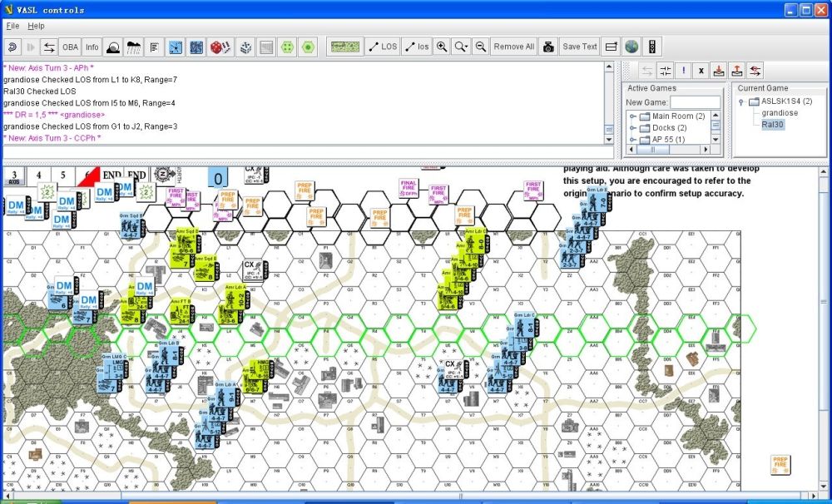The width and height of the screenshot is (832, 504).
Task: Select player Ral30 in Current Game
Action: [x=772, y=125]
